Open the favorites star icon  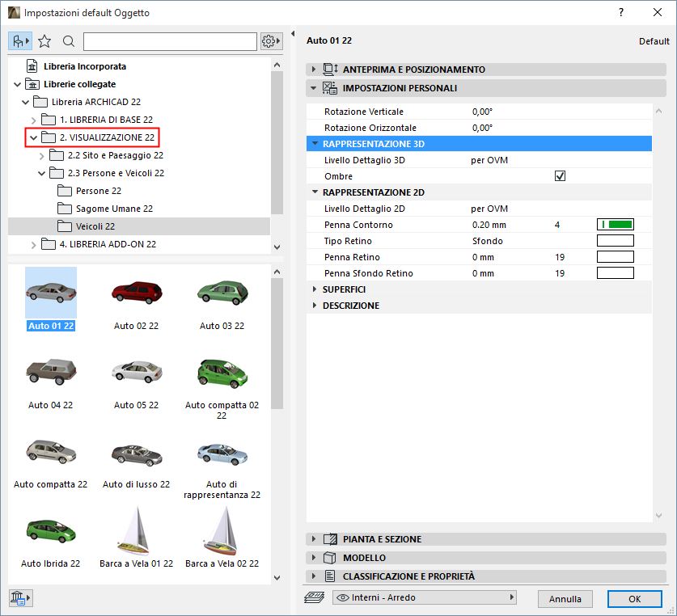click(44, 40)
